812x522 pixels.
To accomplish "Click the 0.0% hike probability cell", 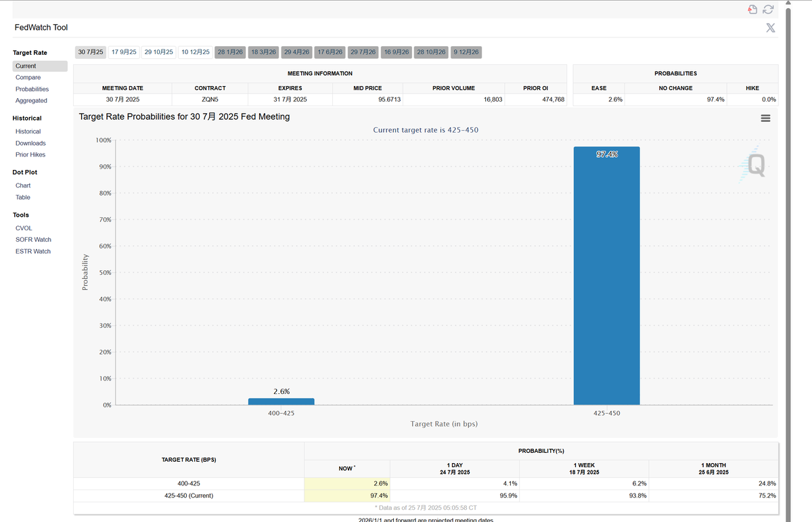I will click(x=752, y=100).
